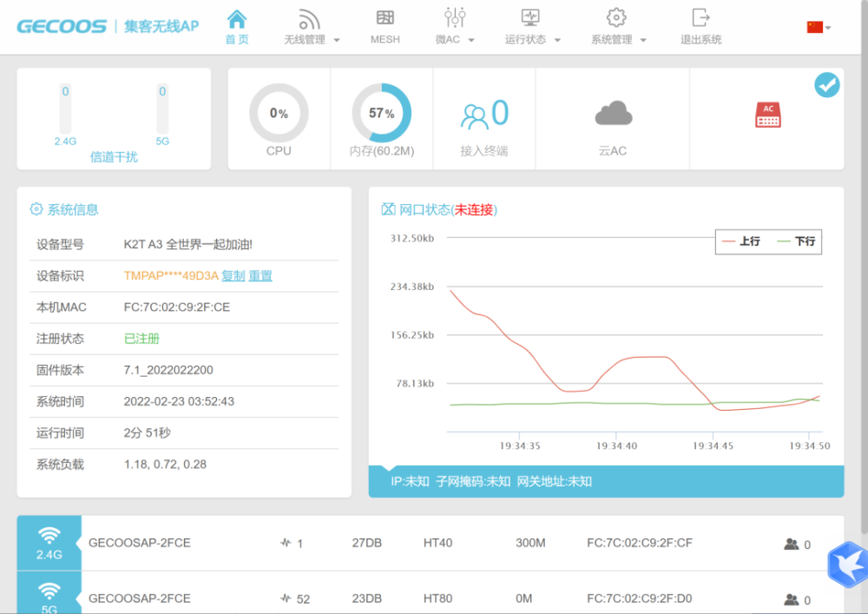Image resolution: width=868 pixels, height=614 pixels.
Task: Click the 重置 link for device ID
Action: (260, 275)
